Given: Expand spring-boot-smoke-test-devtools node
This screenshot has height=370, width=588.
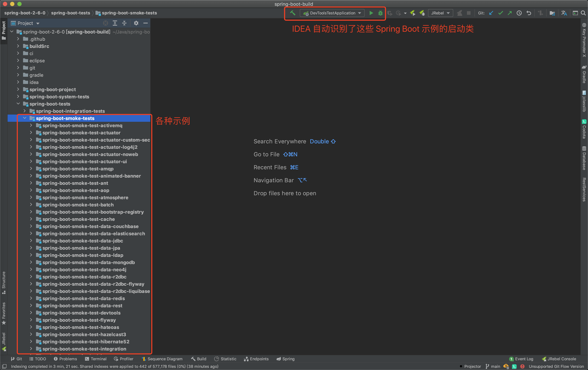Looking at the screenshot, I should (31, 313).
